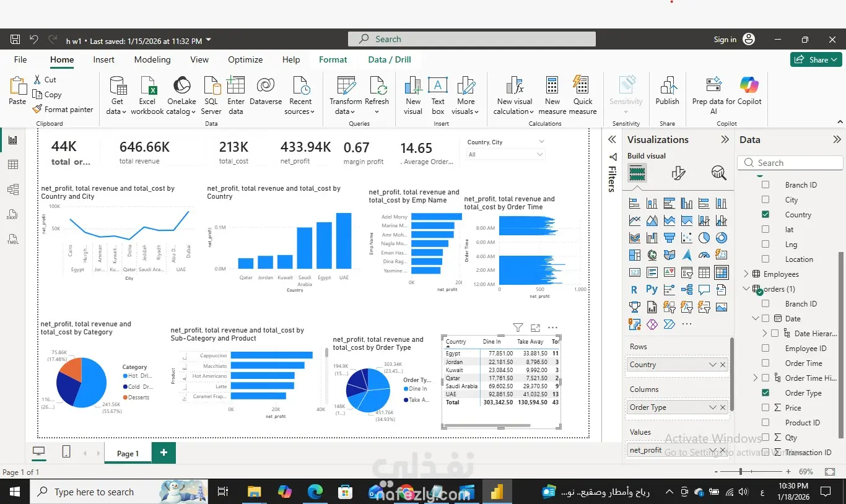Remove Country from the Rows well
The image size is (846, 504).
tap(723, 365)
